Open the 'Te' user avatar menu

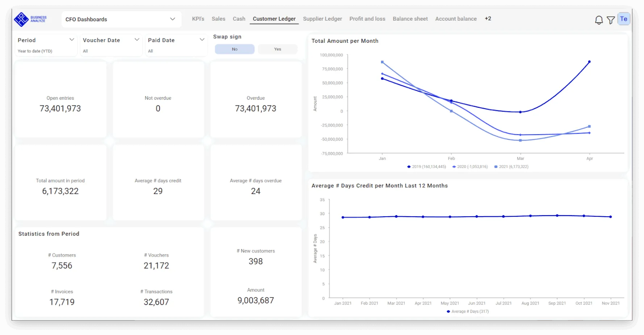coord(624,19)
